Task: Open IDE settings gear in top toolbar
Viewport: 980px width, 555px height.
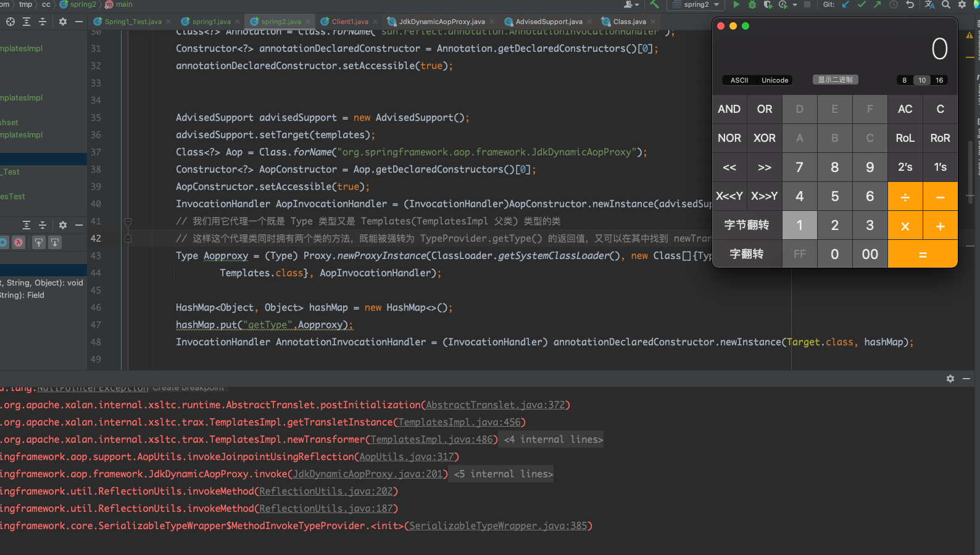Action: point(962,4)
